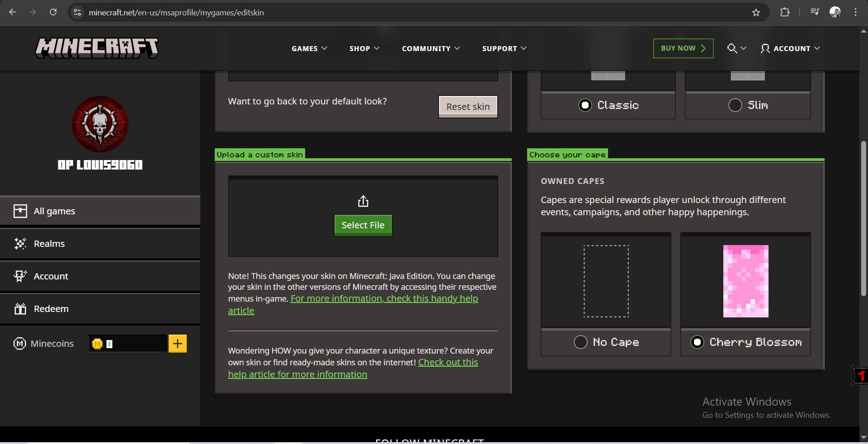Viewport: 868px width, 444px height.
Task: Open the Account dropdown in header
Action: [x=790, y=48]
